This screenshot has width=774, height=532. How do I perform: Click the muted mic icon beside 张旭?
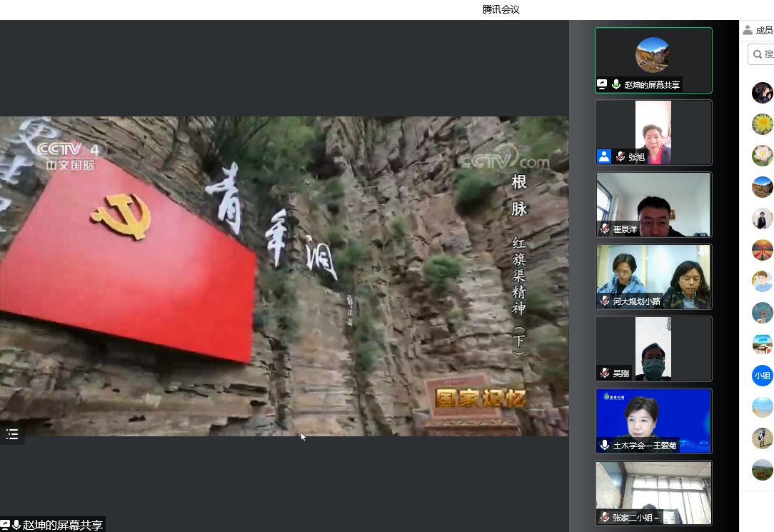620,156
